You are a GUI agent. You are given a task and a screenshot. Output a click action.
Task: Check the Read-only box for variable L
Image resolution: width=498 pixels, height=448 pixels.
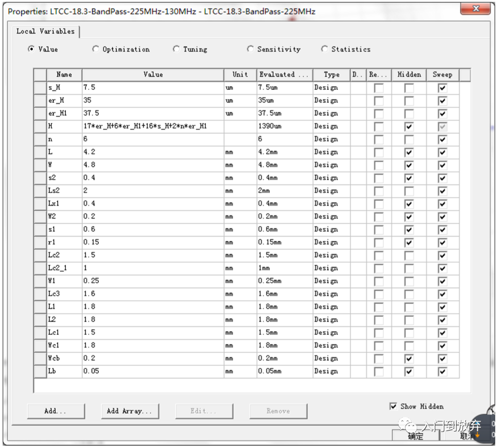point(378,152)
